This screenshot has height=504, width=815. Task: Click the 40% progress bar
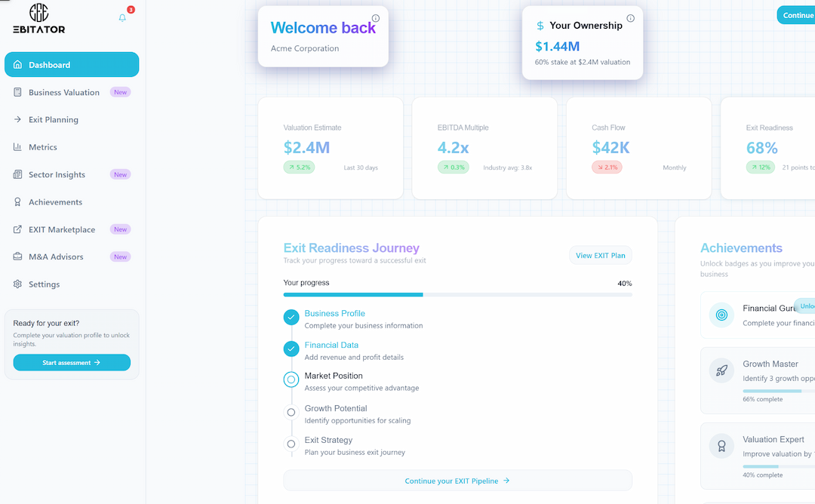(458, 294)
